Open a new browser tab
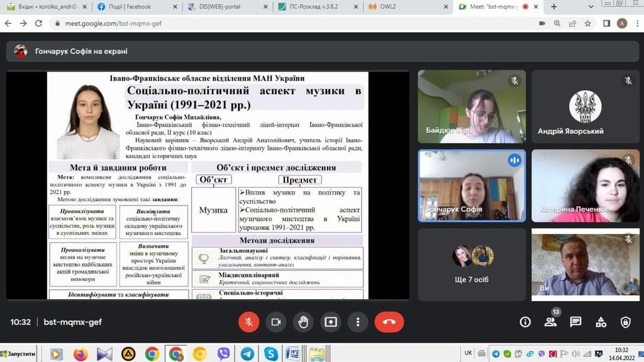 pyautogui.click(x=554, y=7)
